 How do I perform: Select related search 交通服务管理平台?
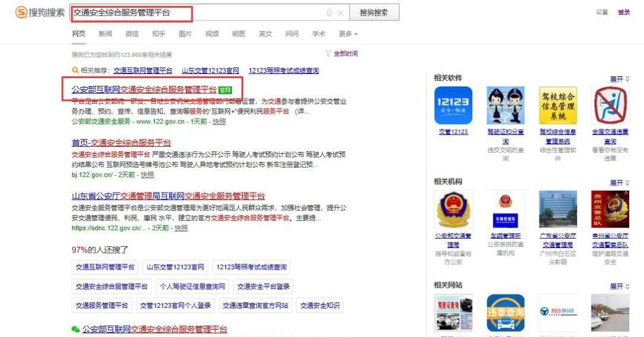pyautogui.click(x=102, y=305)
